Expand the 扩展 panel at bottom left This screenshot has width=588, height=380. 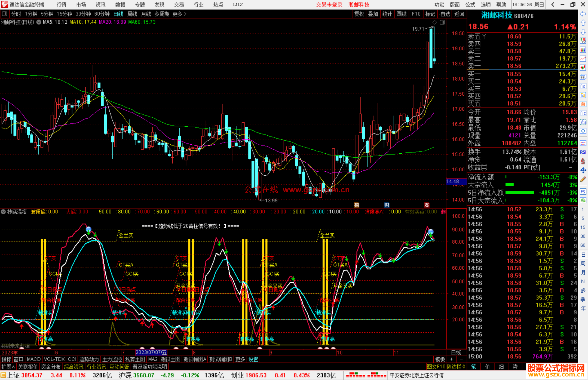coord(8,367)
